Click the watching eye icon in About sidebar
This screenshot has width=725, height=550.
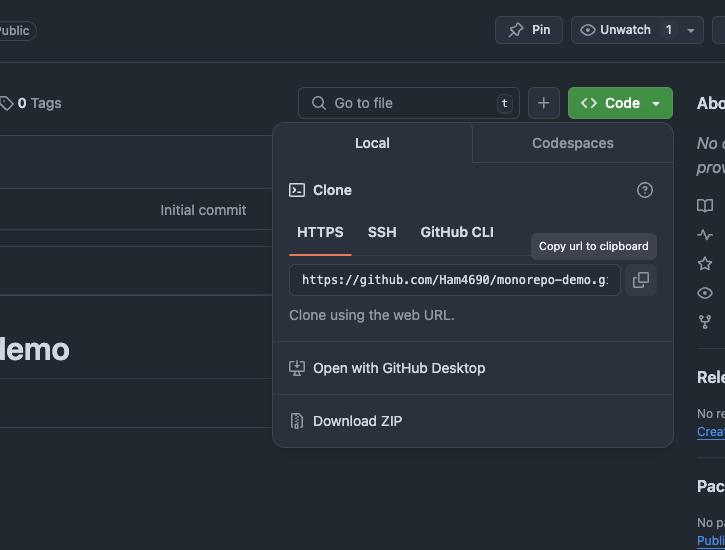tap(705, 293)
